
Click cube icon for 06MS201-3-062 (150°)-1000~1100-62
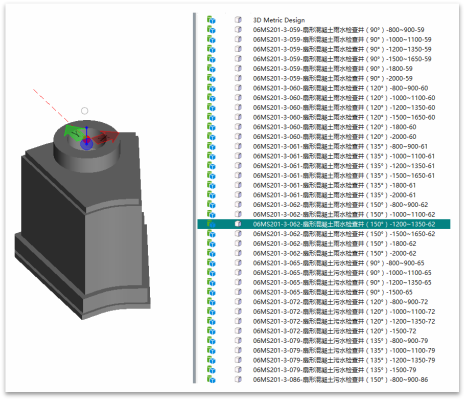click(238, 214)
